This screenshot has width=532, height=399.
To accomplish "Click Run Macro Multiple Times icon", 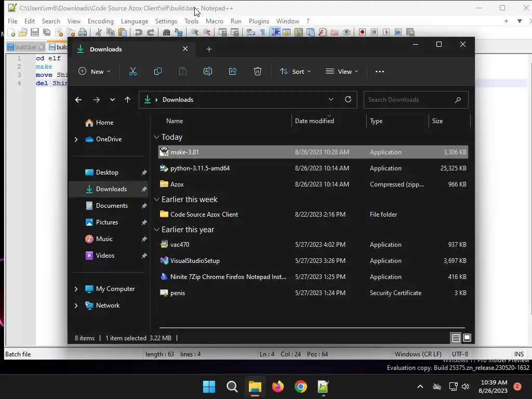I will [x=398, y=32].
